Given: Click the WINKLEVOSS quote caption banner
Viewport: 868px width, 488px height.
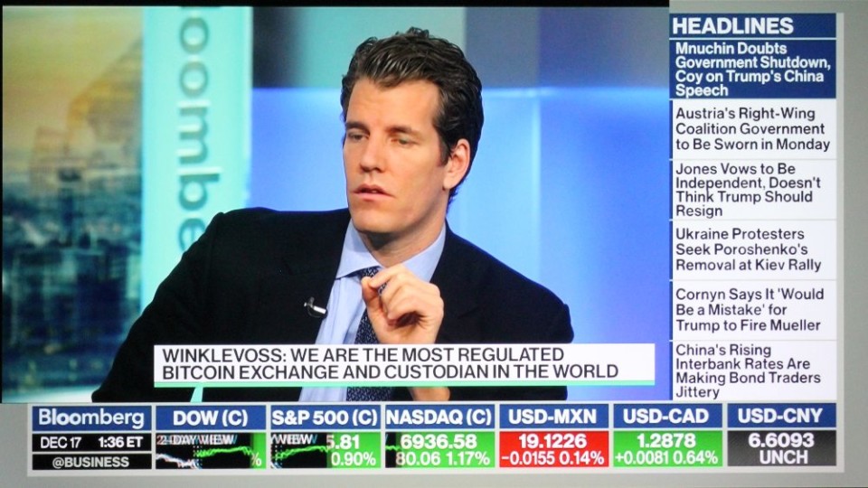Looking at the screenshot, I should tap(404, 364).
